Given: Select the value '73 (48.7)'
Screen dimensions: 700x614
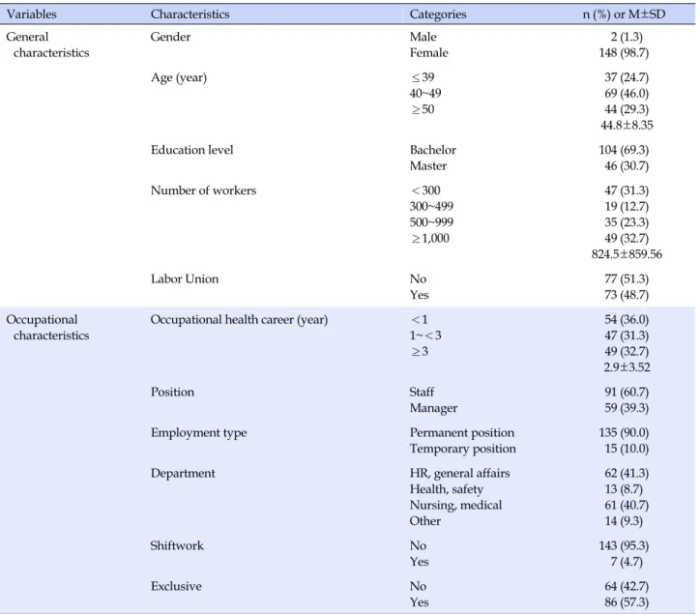Looking at the screenshot, I should click(627, 296).
